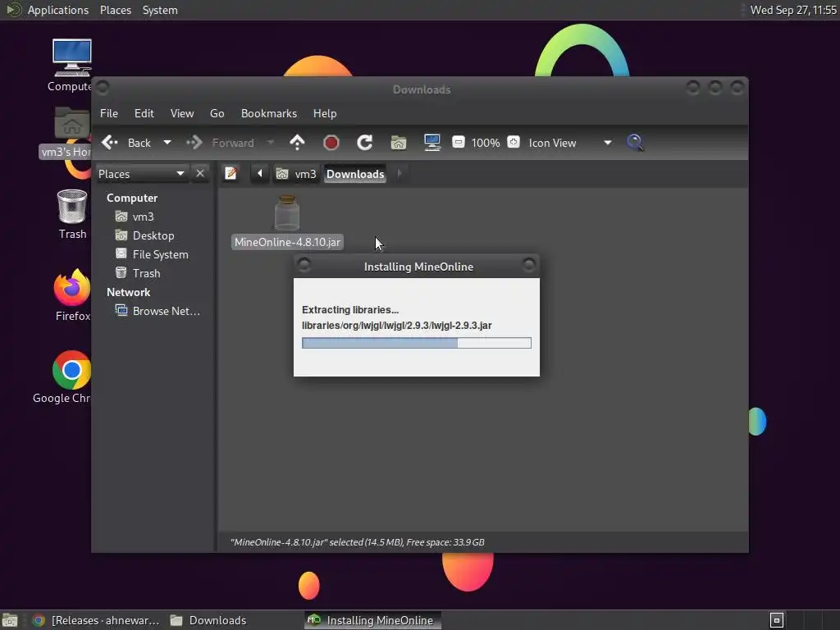The image size is (840, 630).
Task: Open the Edit menu
Action: tap(144, 113)
